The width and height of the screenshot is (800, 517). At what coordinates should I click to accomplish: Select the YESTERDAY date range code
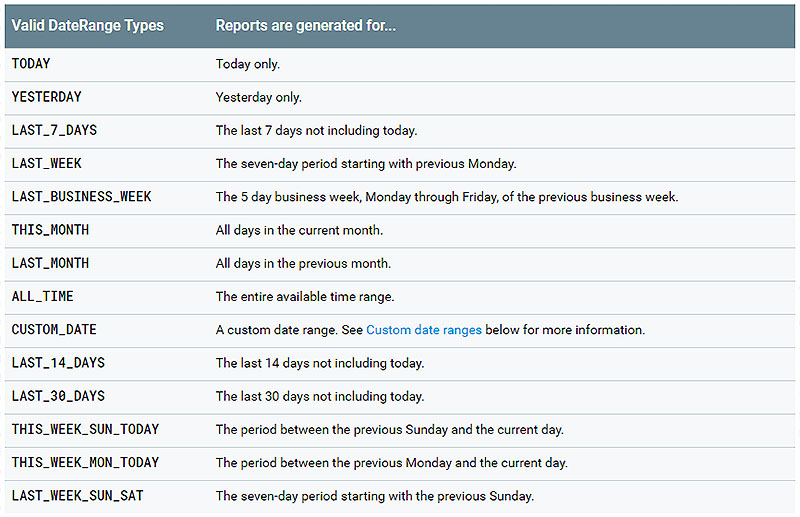[47, 97]
